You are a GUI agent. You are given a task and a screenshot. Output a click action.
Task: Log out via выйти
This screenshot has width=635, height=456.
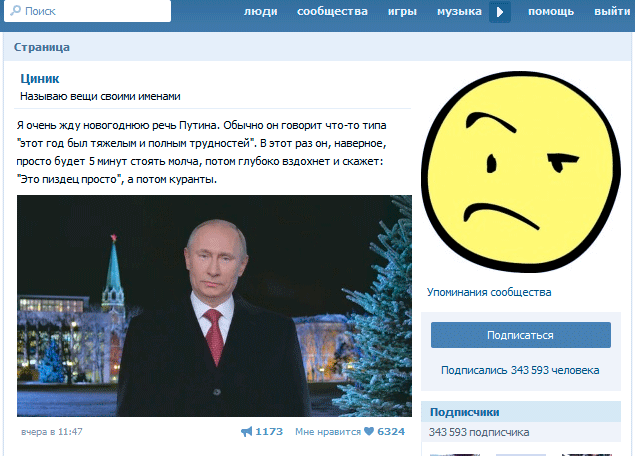(612, 11)
